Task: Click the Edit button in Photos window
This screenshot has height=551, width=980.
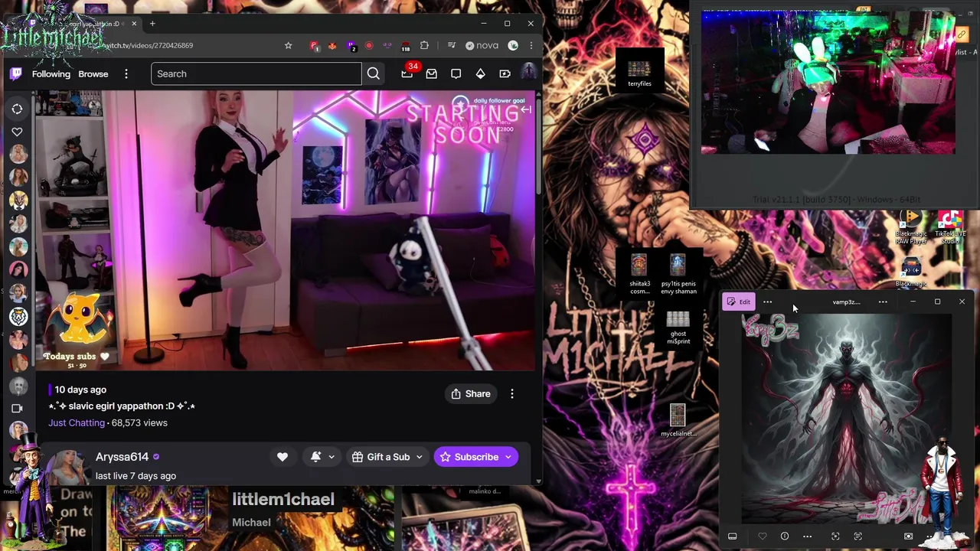Action: point(738,302)
